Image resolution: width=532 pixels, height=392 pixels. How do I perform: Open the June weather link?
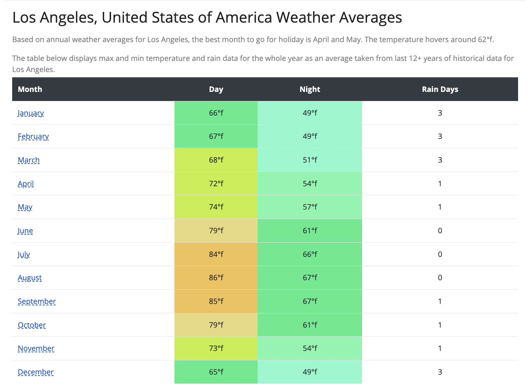tap(25, 230)
